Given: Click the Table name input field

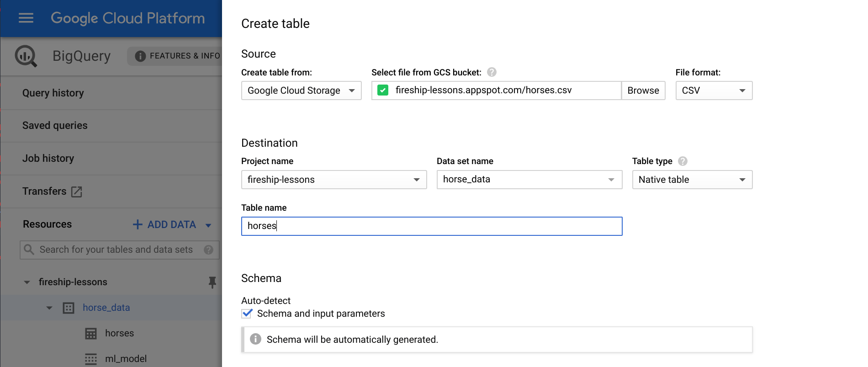Looking at the screenshot, I should pyautogui.click(x=431, y=226).
